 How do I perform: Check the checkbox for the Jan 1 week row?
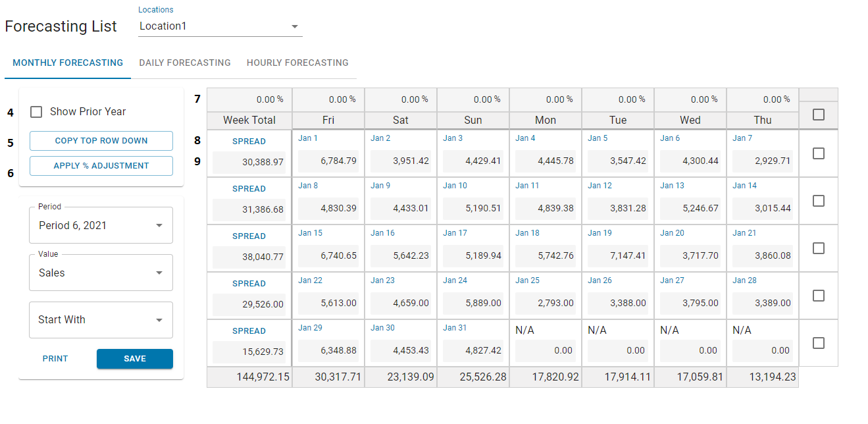[x=818, y=153]
